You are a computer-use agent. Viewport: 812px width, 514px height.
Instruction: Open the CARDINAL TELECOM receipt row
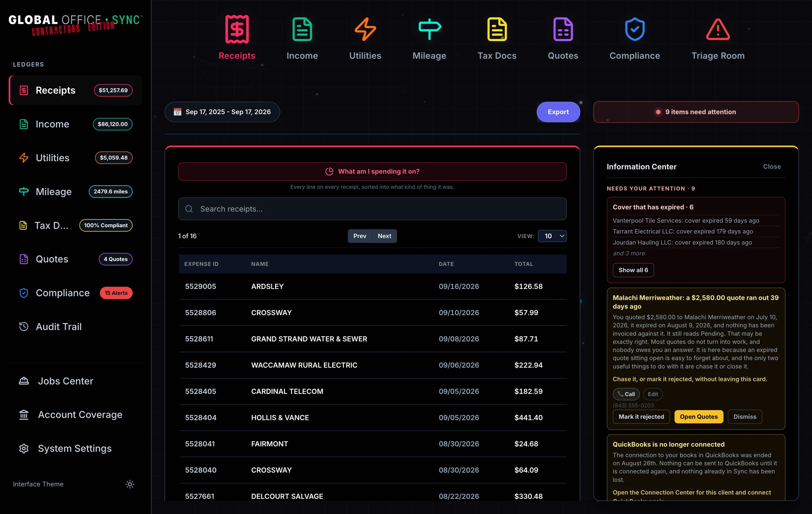pos(373,391)
